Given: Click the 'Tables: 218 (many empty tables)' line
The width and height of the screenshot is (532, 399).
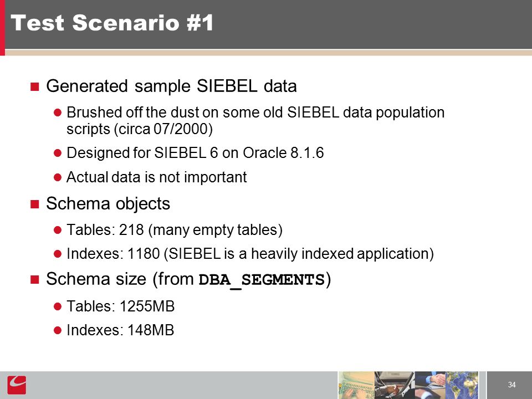Looking at the screenshot, I should click(x=175, y=229).
